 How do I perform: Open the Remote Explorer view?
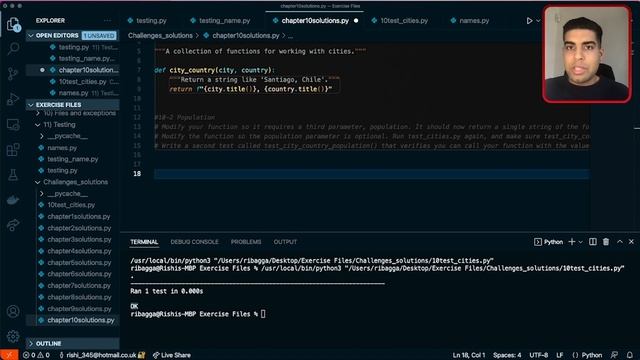point(13,124)
